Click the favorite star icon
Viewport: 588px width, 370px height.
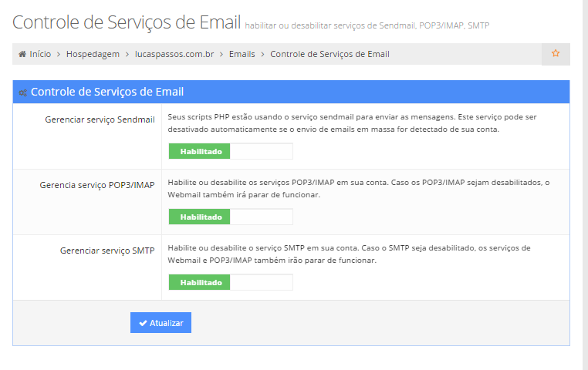click(556, 54)
